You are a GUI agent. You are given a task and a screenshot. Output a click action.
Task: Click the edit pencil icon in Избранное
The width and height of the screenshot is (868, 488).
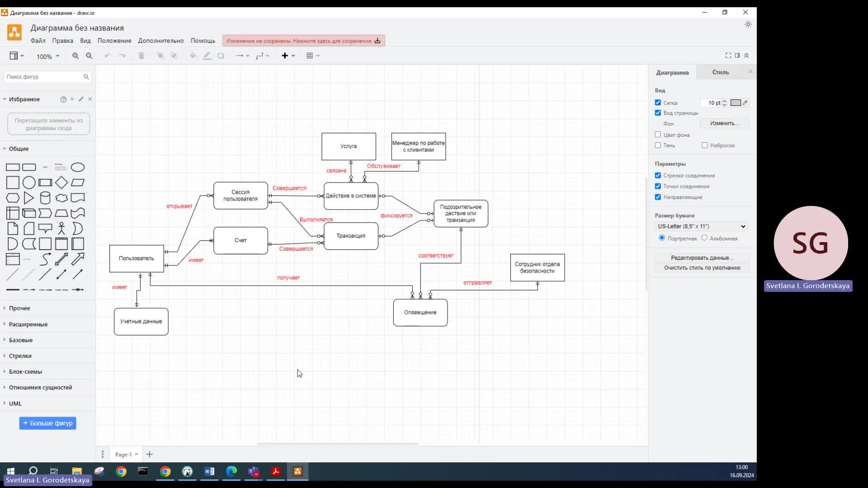tap(81, 99)
